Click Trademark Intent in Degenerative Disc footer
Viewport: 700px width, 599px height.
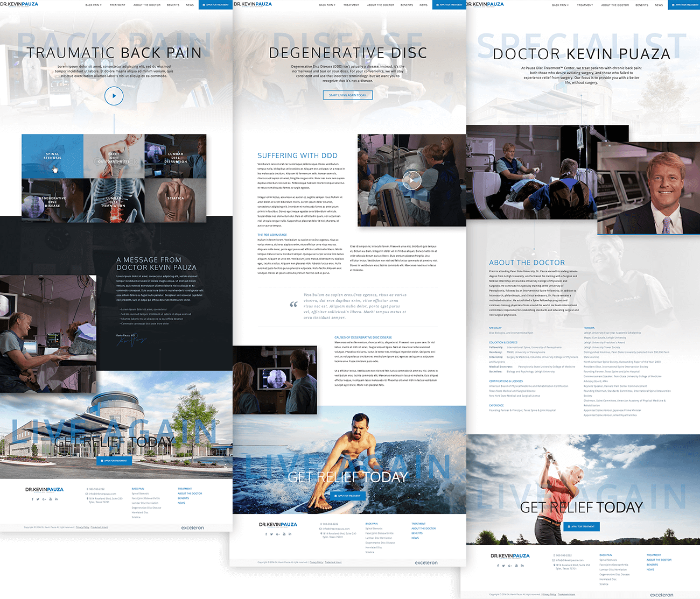(x=333, y=562)
